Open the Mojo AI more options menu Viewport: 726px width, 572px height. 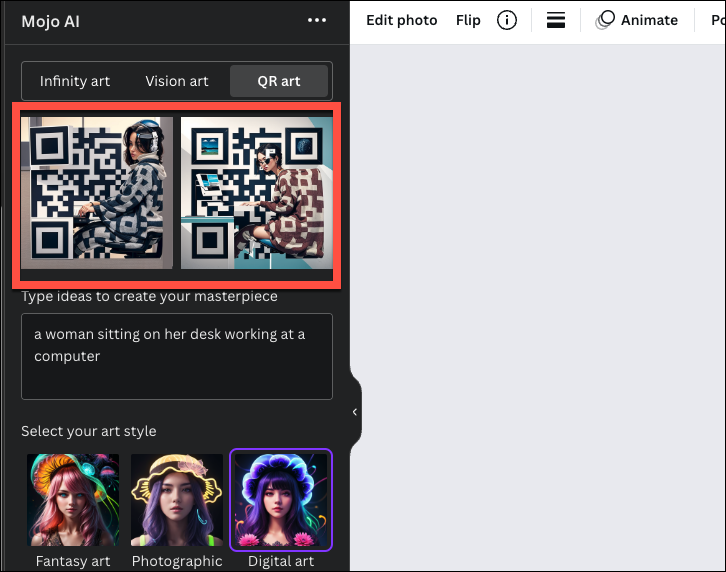pos(317,20)
